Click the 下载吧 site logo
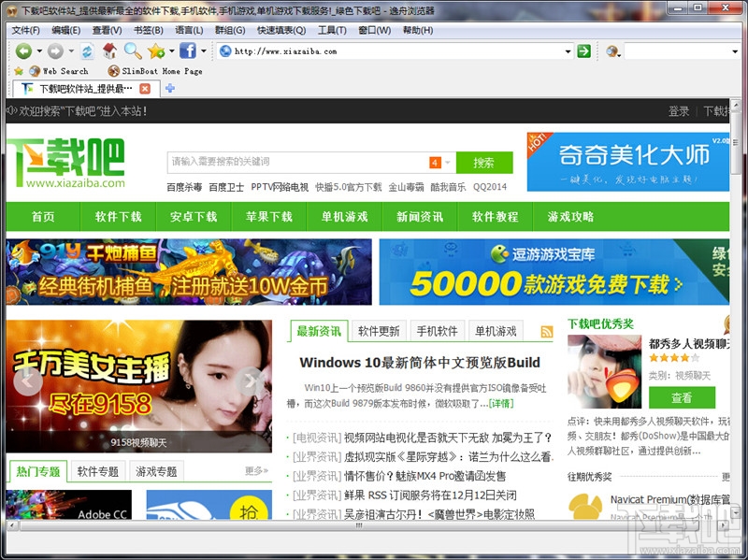The height and width of the screenshot is (560, 748). tap(66, 163)
